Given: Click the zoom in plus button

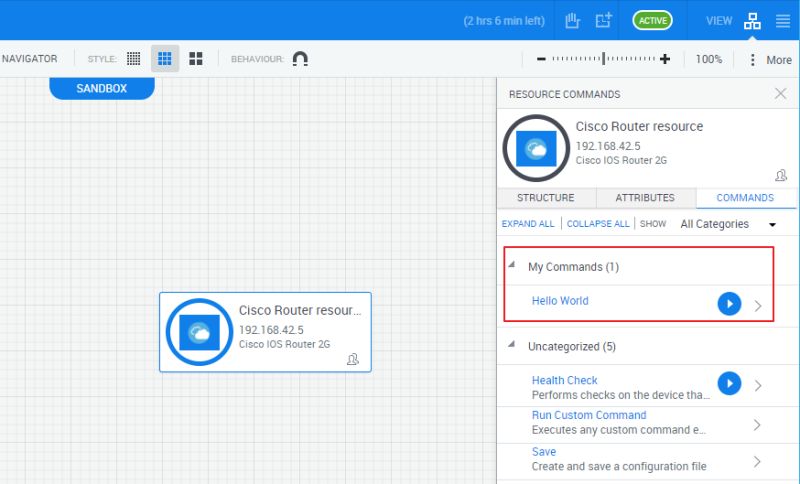Looking at the screenshot, I should pos(665,59).
